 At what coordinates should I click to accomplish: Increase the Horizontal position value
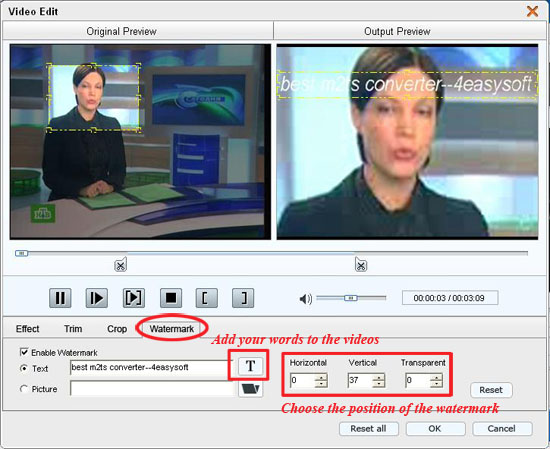coord(321,377)
